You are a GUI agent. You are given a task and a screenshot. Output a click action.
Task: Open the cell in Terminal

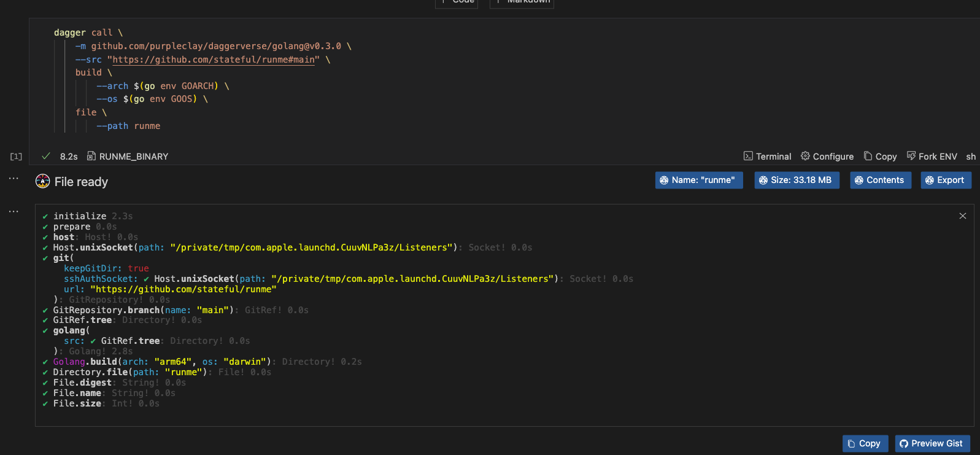[767, 157]
